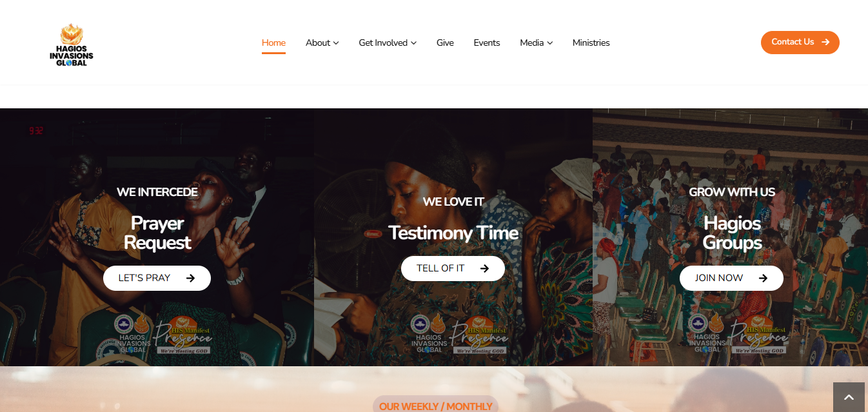
Task: Click the Let's Pray button
Action: coord(157,278)
